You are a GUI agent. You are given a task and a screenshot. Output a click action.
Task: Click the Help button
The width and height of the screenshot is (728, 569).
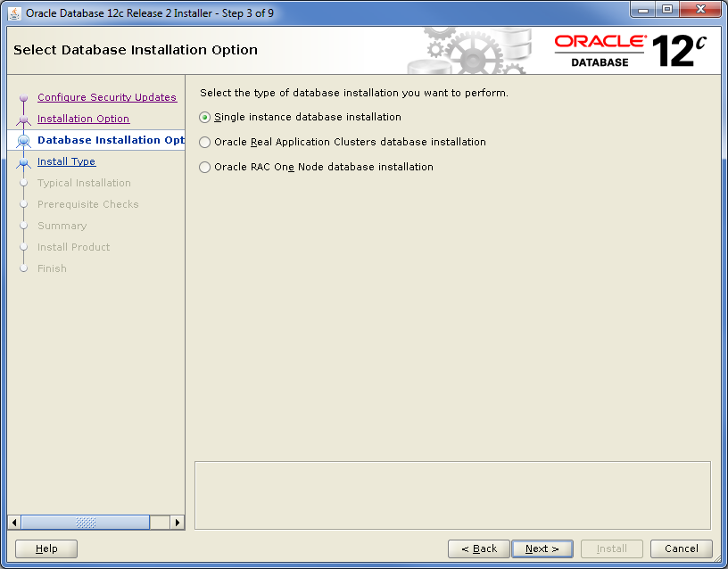(x=46, y=548)
